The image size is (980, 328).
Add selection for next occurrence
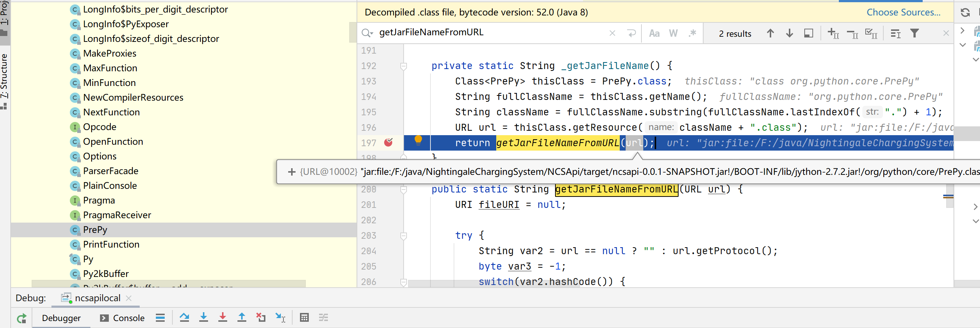tap(833, 33)
